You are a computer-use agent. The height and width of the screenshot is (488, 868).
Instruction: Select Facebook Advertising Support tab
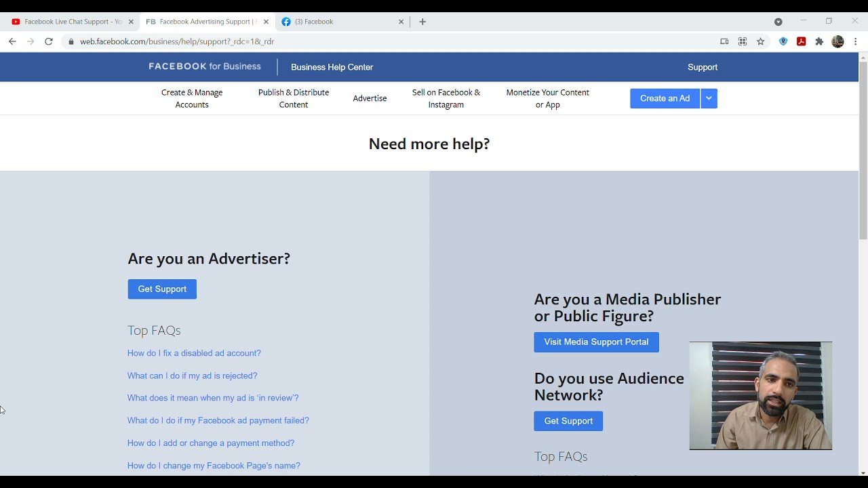point(207,22)
